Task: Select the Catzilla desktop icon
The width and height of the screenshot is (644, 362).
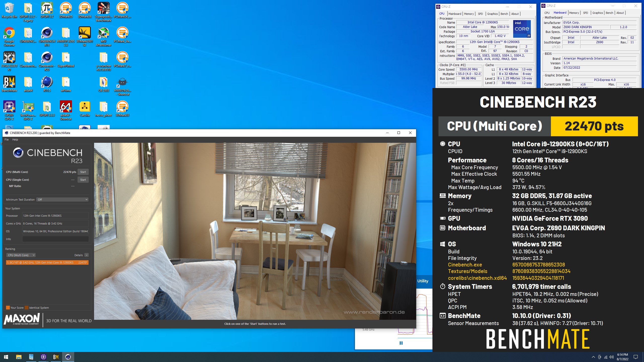Action: tap(85, 109)
